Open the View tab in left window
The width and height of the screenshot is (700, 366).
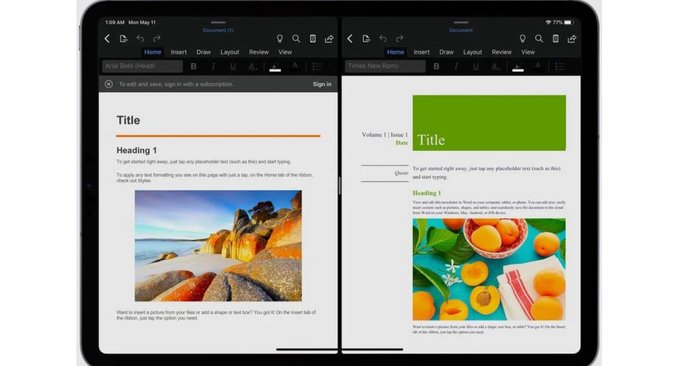point(285,52)
